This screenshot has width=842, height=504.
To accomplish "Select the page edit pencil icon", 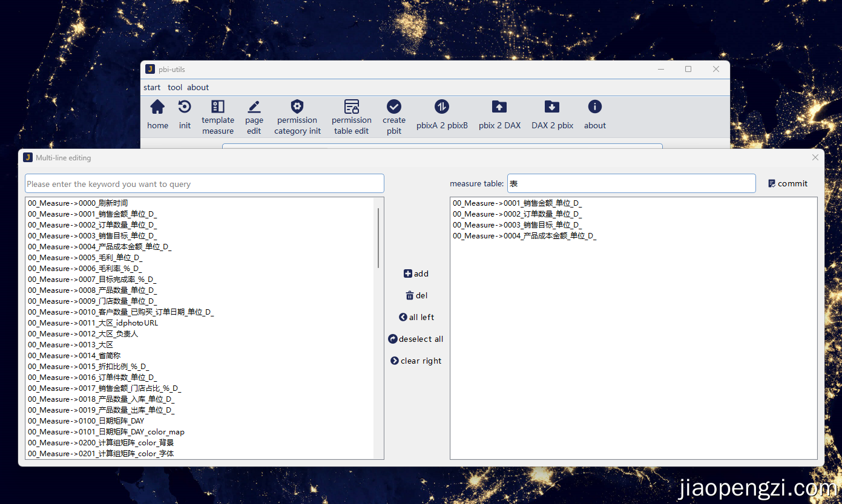I will (254, 108).
